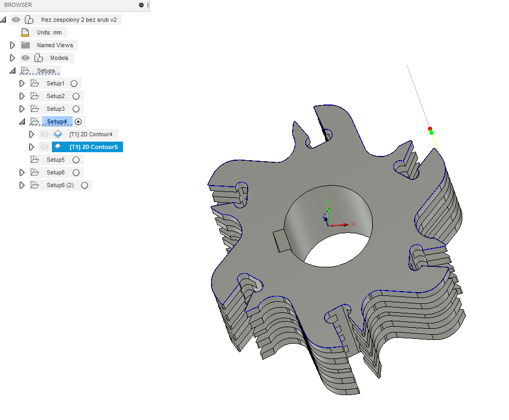Image resolution: width=509 pixels, height=420 pixels.
Task: Select the Setup5 label
Action: [x=56, y=160]
